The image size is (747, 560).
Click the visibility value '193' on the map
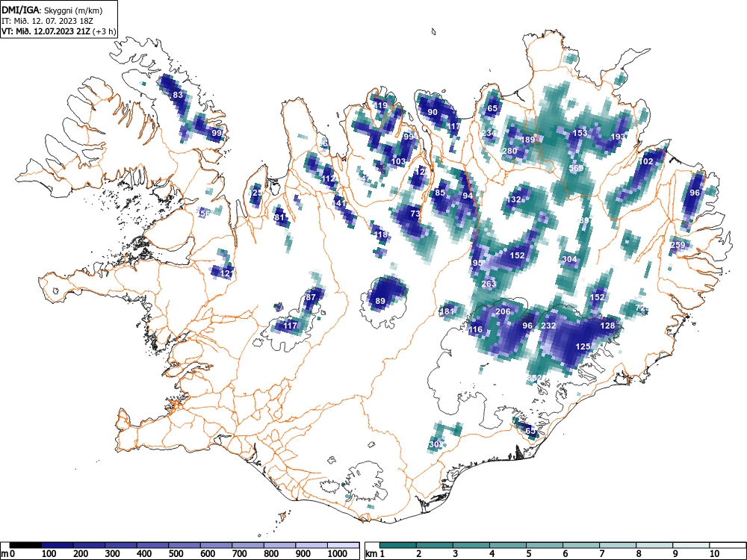pyautogui.click(x=618, y=137)
